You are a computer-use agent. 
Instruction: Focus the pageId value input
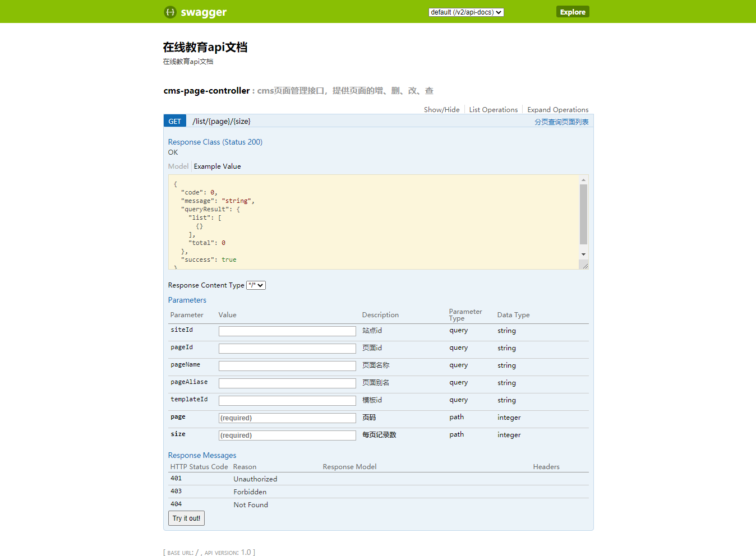(287, 349)
